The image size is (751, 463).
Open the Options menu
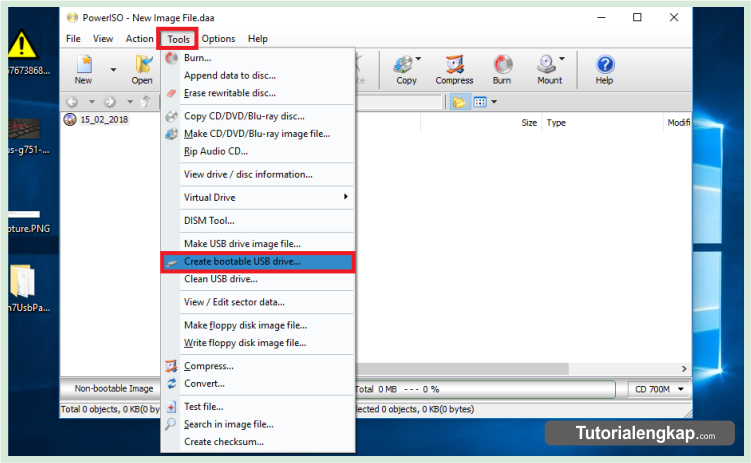[218, 39]
